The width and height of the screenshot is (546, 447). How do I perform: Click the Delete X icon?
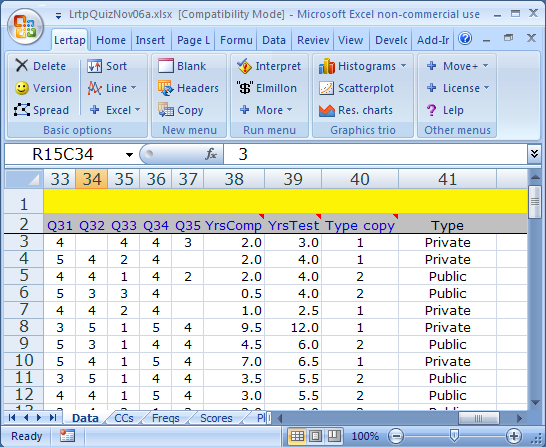pos(22,65)
